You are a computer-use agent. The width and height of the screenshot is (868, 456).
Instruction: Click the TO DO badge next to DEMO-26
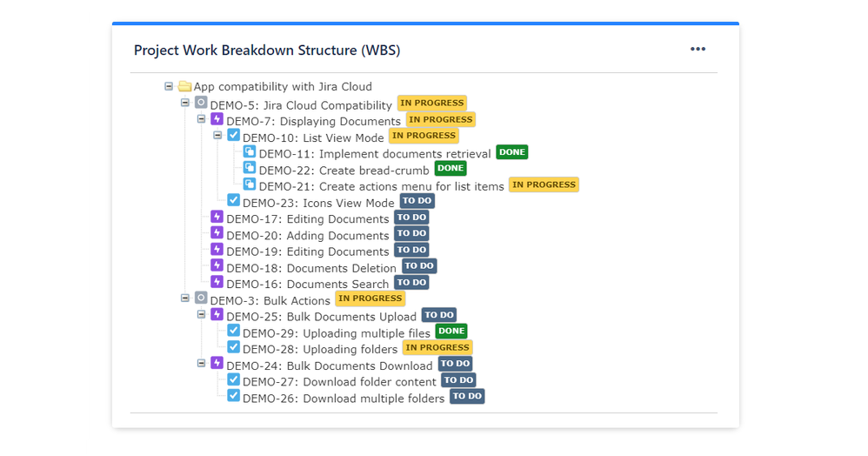point(467,396)
